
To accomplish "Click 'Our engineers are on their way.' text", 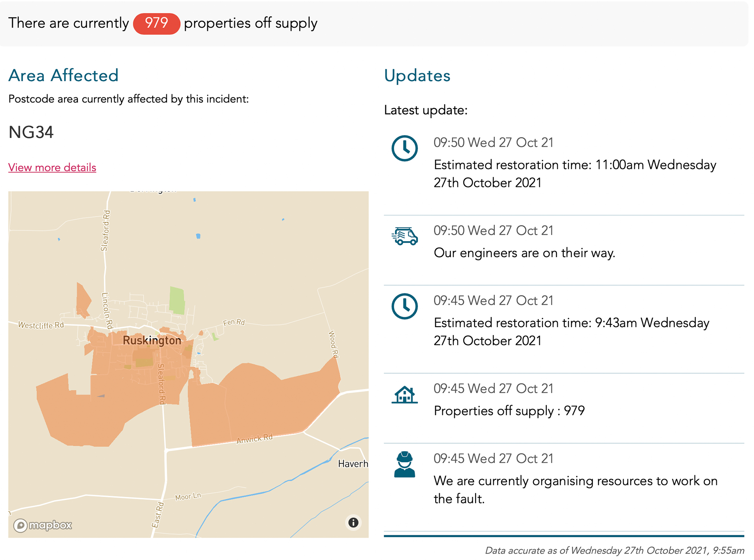I will (x=524, y=253).
